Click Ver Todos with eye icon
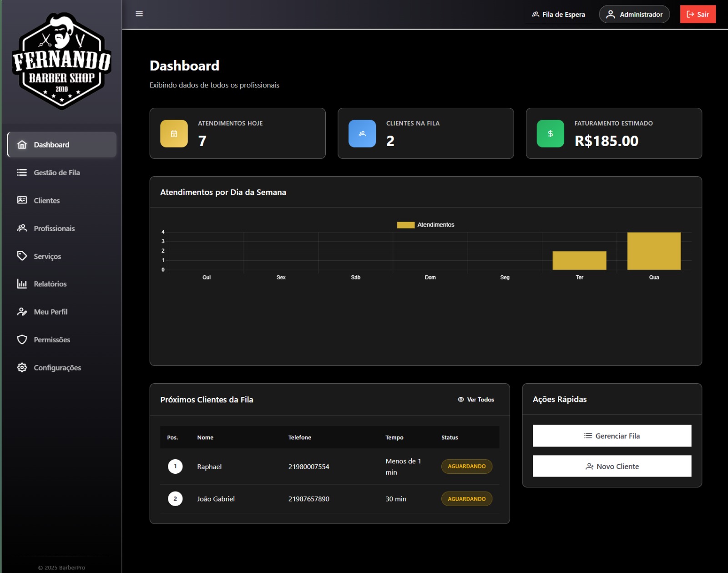The image size is (728, 573). click(476, 400)
